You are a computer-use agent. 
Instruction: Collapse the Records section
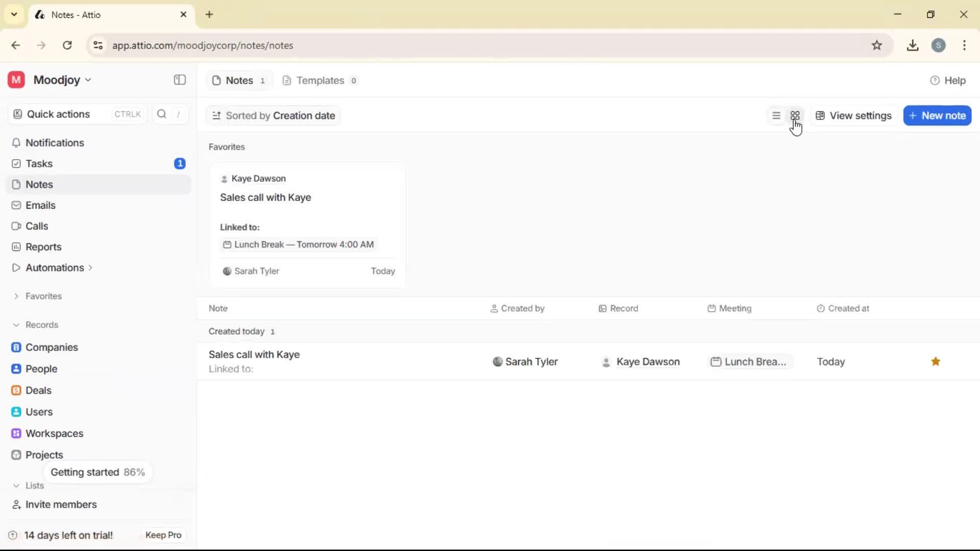(17, 325)
